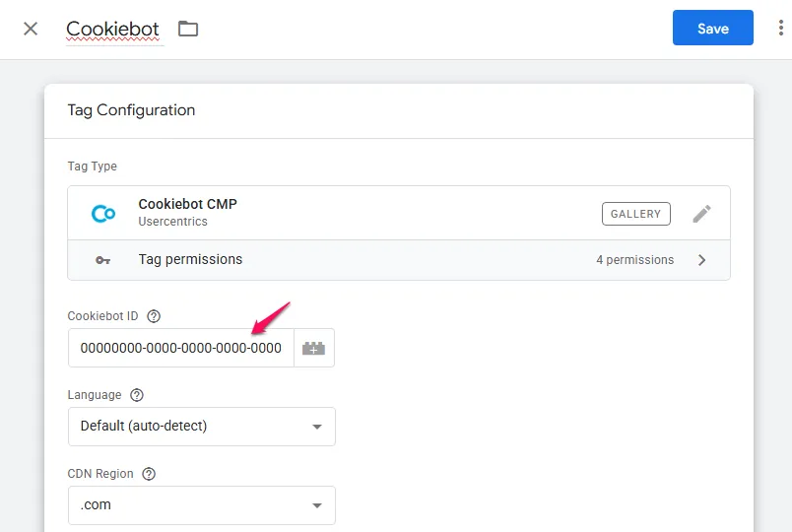Image resolution: width=792 pixels, height=532 pixels.
Task: Click the pencil edit tag type icon
Action: [701, 214]
